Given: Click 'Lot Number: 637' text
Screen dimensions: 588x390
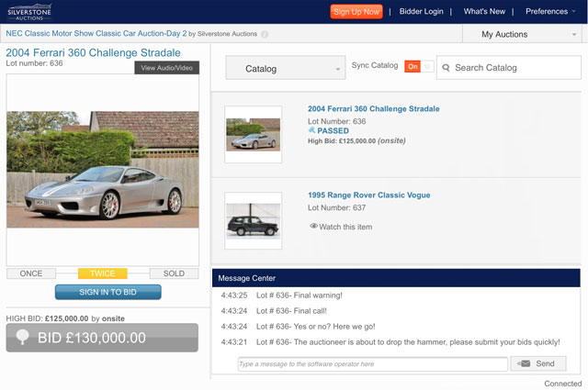Looking at the screenshot, I should 337,207.
